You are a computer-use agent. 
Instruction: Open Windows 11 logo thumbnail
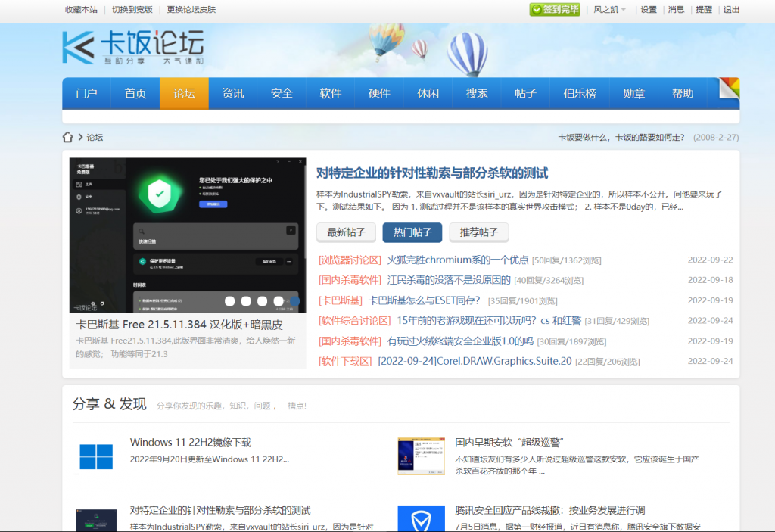[96, 456]
